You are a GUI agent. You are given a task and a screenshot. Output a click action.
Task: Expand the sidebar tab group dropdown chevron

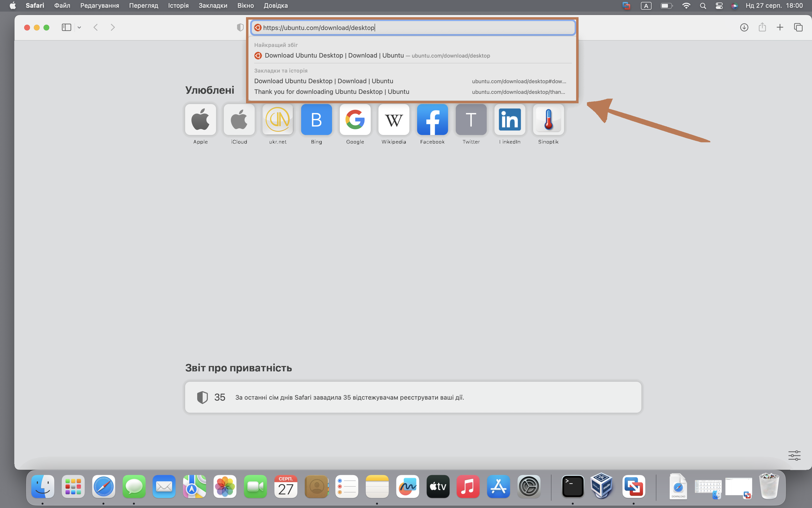click(x=79, y=28)
